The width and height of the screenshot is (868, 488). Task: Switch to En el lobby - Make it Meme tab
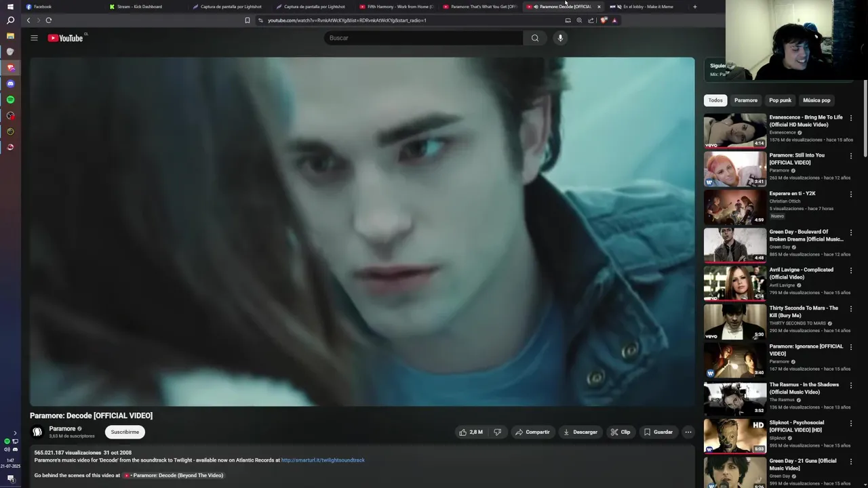click(x=646, y=7)
